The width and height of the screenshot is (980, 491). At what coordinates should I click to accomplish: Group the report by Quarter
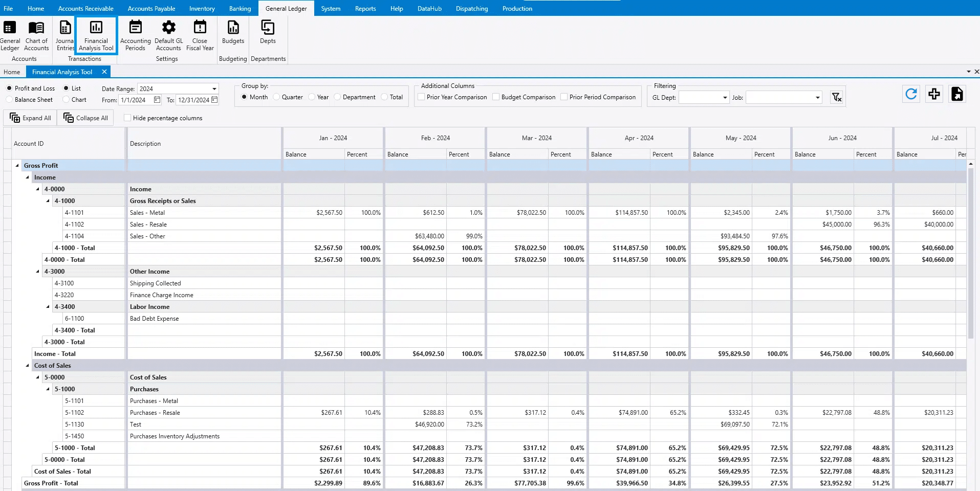tap(277, 97)
